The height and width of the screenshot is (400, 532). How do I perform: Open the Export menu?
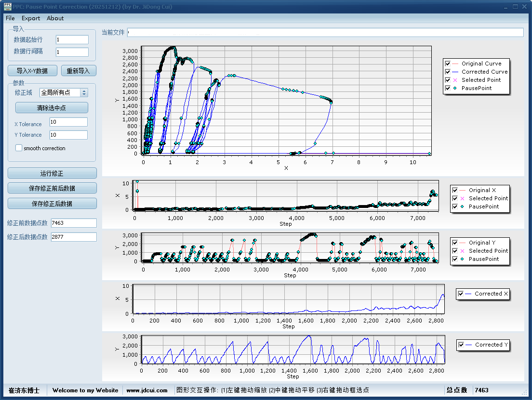point(31,18)
